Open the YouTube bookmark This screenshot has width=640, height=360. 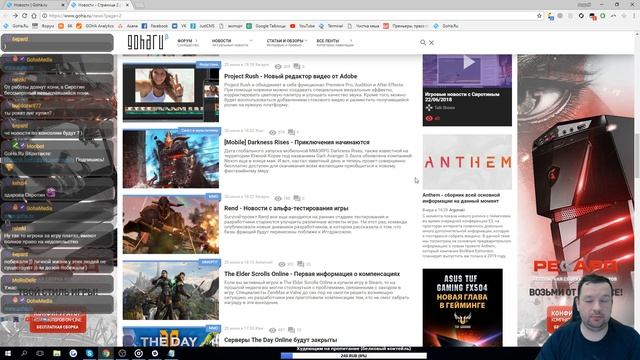click(302, 26)
